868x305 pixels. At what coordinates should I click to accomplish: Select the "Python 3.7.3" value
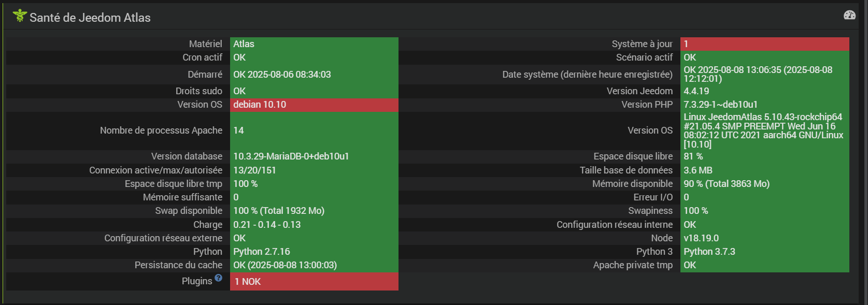tap(709, 252)
